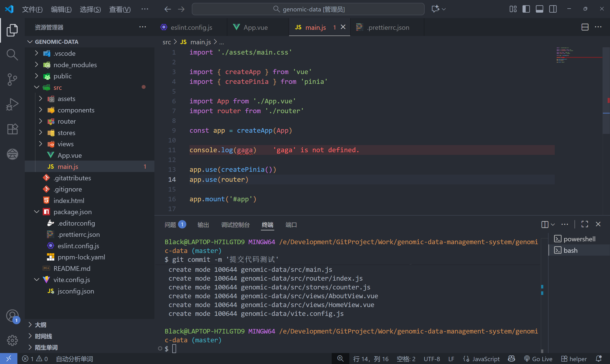This screenshot has width=610, height=364.
Task: Click the genomic-data command search box
Action: (308, 9)
